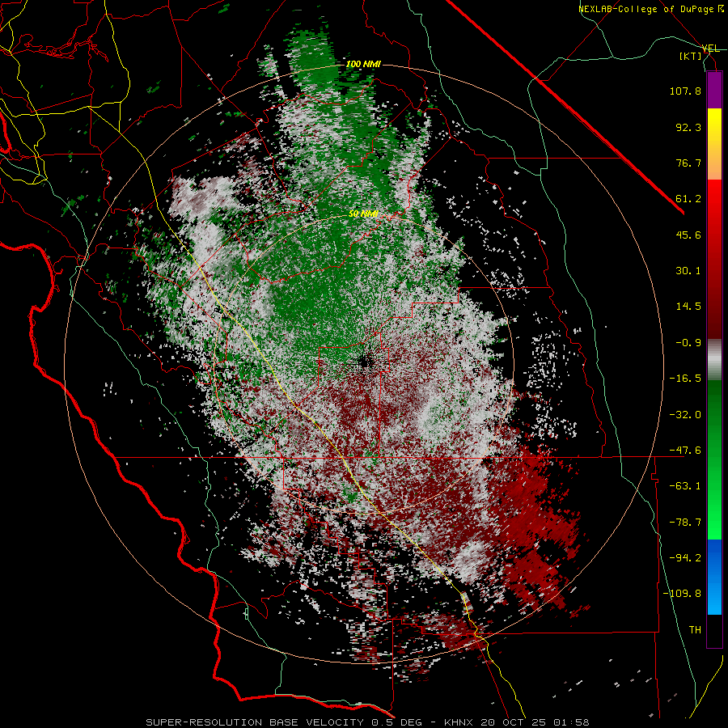Click the 107.8 value on velocity scale
This screenshot has width=728, height=728.
coord(685,91)
